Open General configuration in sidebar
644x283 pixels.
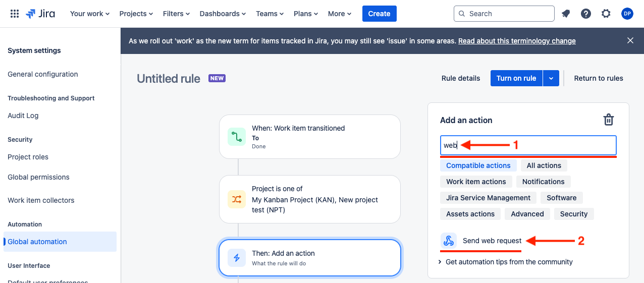click(x=43, y=74)
